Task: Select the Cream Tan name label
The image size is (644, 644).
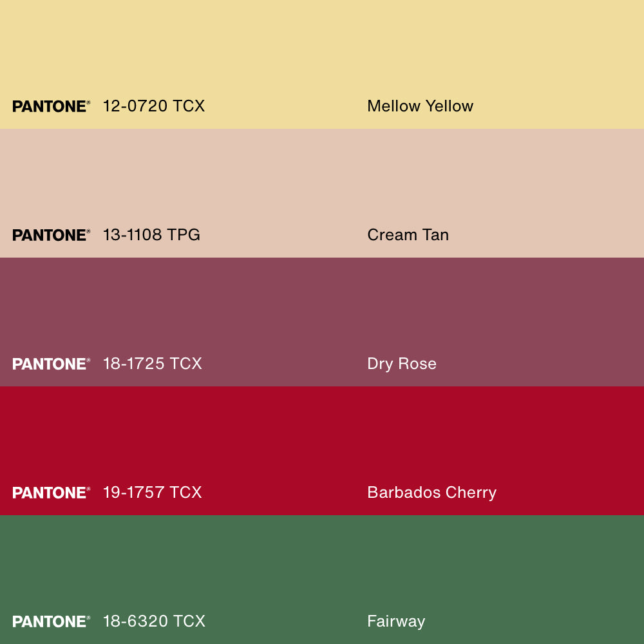Action: click(408, 235)
